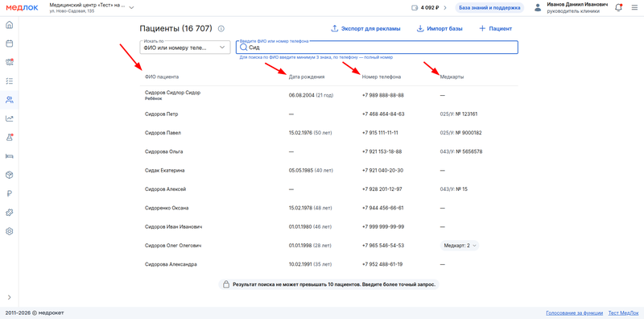Expand the sidebar with bottom arrow
The width and height of the screenshot is (644, 319).
point(10,297)
